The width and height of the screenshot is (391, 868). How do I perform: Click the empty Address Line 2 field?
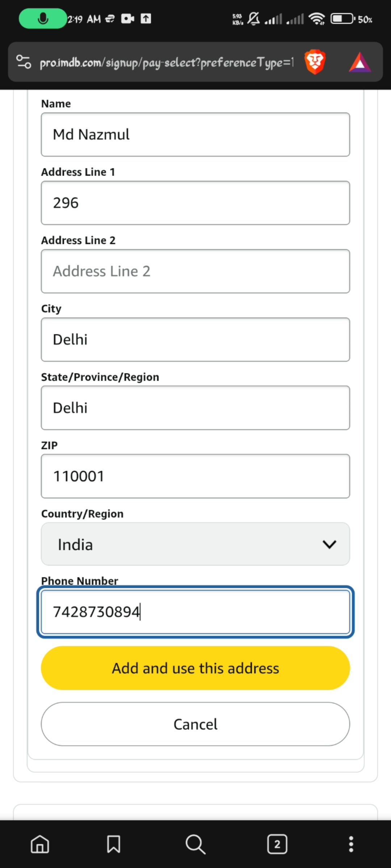195,271
